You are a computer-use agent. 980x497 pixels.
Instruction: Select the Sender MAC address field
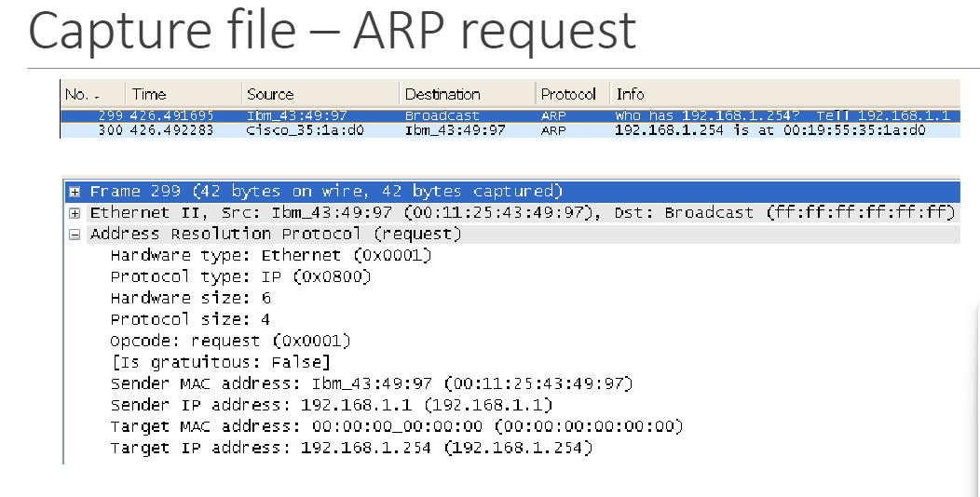[372, 383]
